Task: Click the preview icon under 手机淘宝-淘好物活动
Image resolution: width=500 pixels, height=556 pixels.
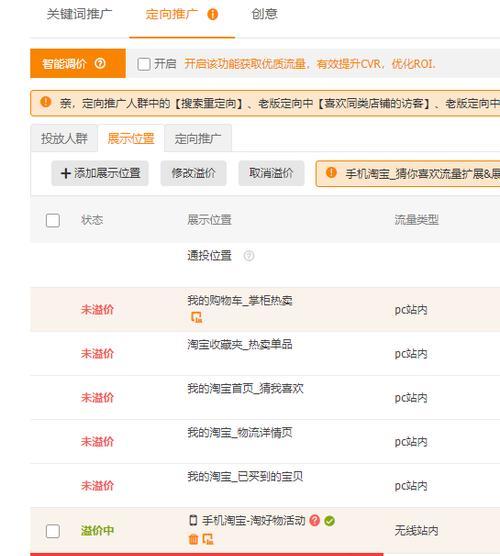Action: (208, 539)
